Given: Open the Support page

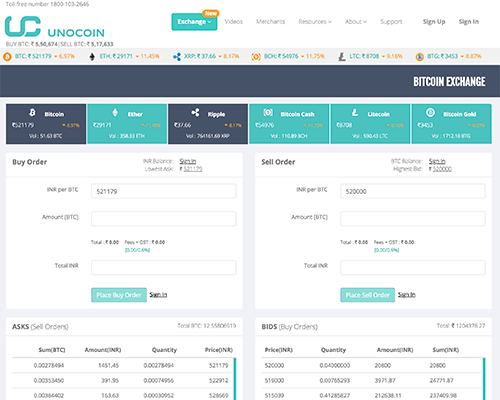Looking at the screenshot, I should (x=391, y=22).
